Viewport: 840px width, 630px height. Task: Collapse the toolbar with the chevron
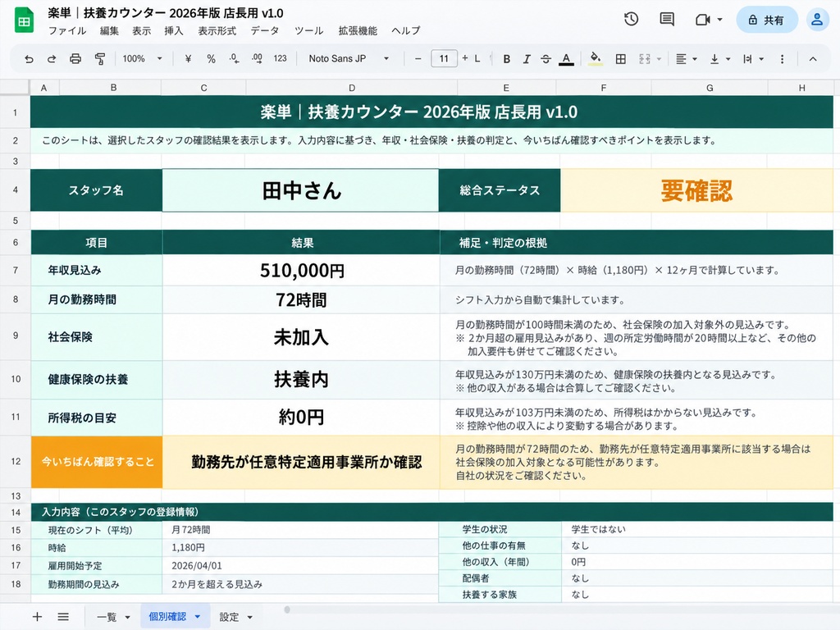pos(813,59)
